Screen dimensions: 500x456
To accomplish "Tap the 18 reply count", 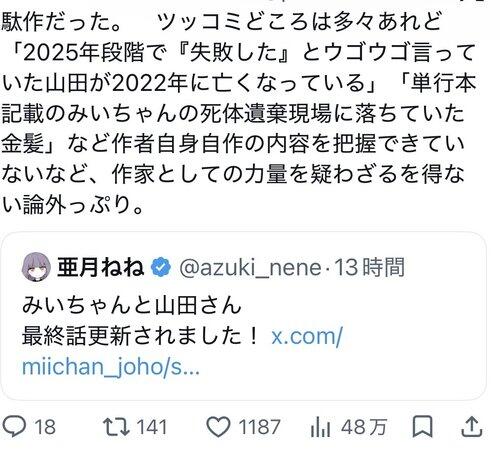I will (x=45, y=427).
